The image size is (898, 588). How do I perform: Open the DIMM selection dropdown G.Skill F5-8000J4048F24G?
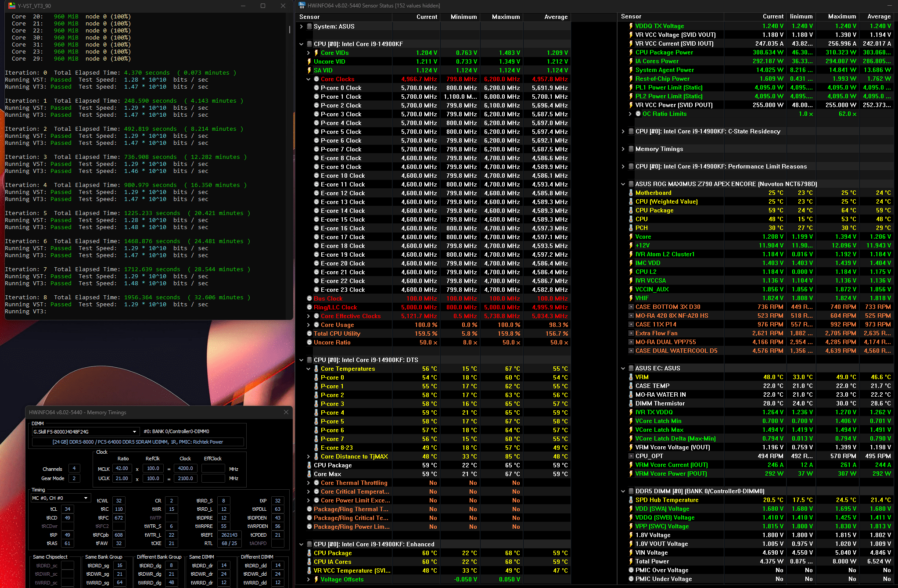point(86,431)
